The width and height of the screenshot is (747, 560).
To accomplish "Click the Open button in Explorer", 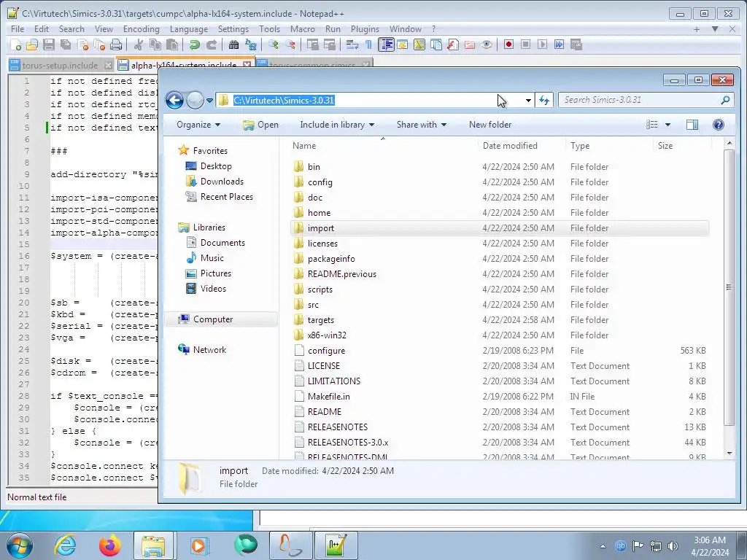I will (260, 125).
